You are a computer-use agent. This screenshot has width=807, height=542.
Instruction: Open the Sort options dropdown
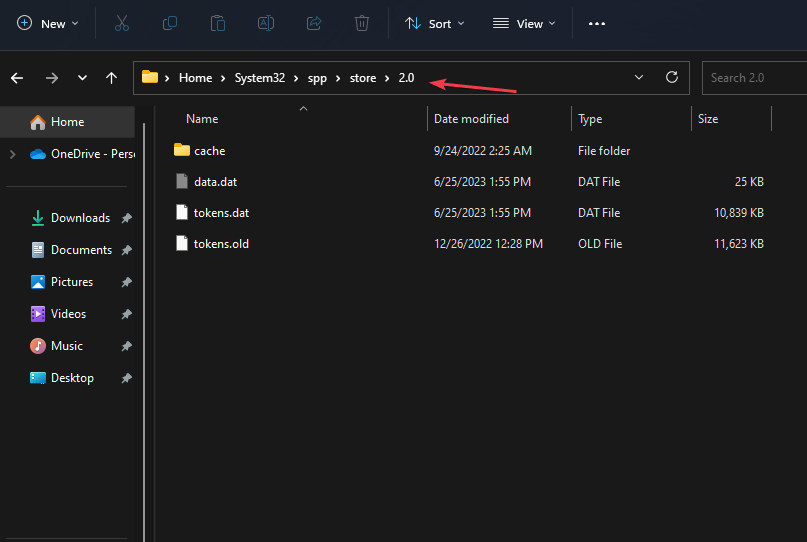(x=435, y=24)
